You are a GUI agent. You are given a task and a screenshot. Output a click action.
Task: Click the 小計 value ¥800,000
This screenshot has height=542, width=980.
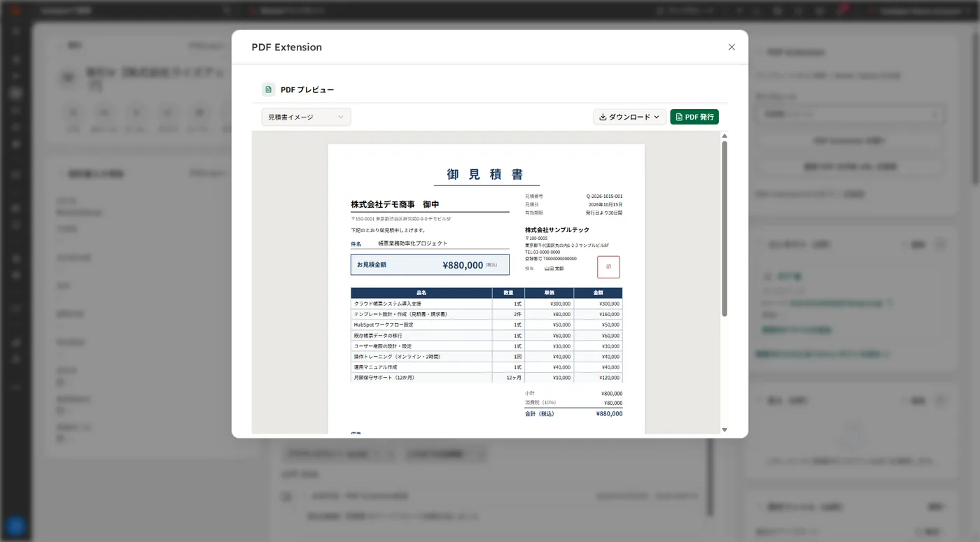click(612, 394)
